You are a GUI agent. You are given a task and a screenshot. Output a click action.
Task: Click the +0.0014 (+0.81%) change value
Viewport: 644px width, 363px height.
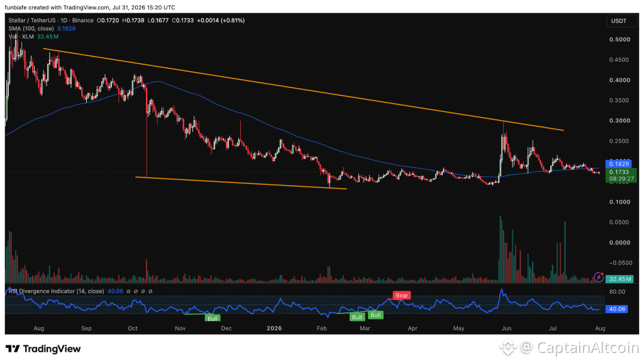221,20
